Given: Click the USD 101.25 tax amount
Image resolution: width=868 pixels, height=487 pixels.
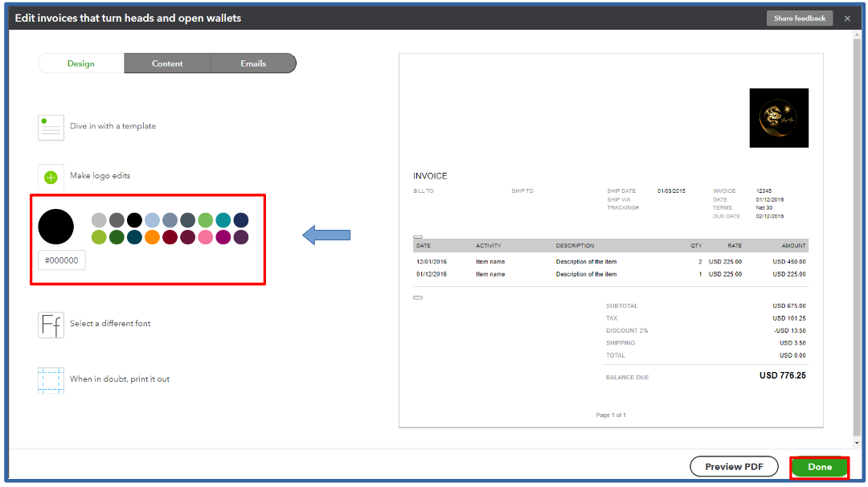Looking at the screenshot, I should 789,318.
